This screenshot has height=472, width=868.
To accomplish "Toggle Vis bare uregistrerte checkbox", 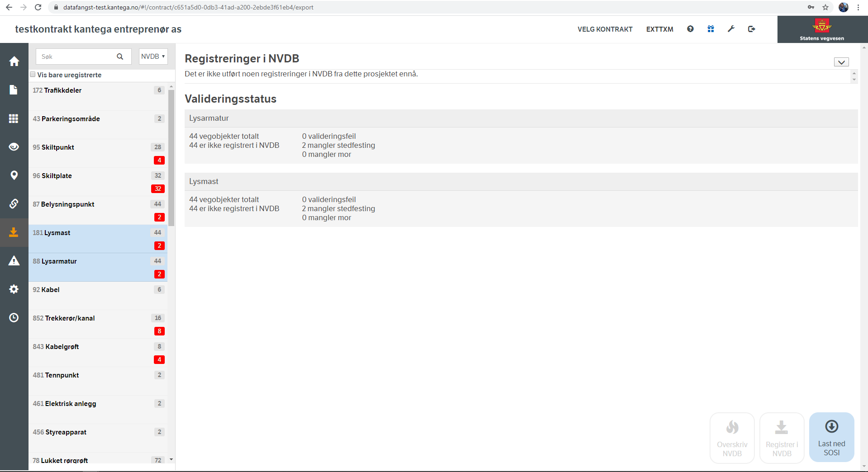I will (33, 75).
